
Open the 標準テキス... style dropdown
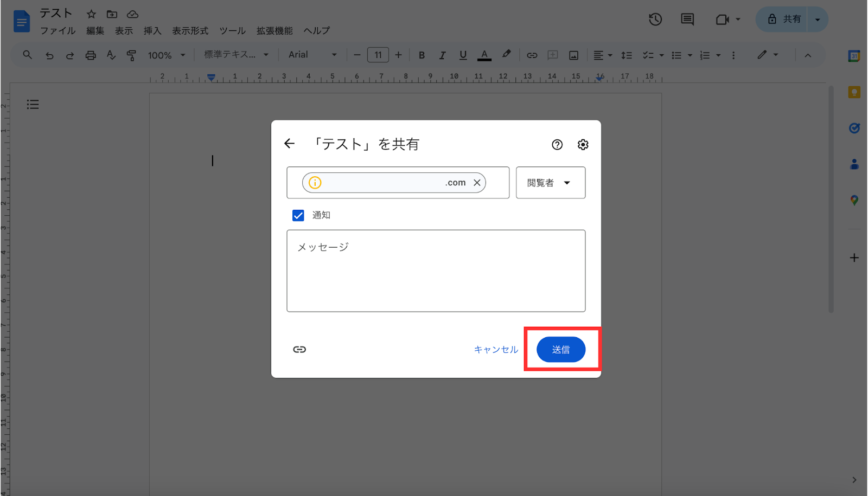click(x=236, y=55)
